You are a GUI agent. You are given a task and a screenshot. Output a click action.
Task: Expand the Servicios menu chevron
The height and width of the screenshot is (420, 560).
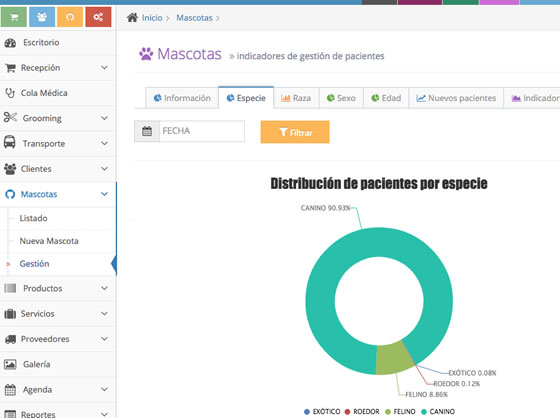(x=104, y=314)
